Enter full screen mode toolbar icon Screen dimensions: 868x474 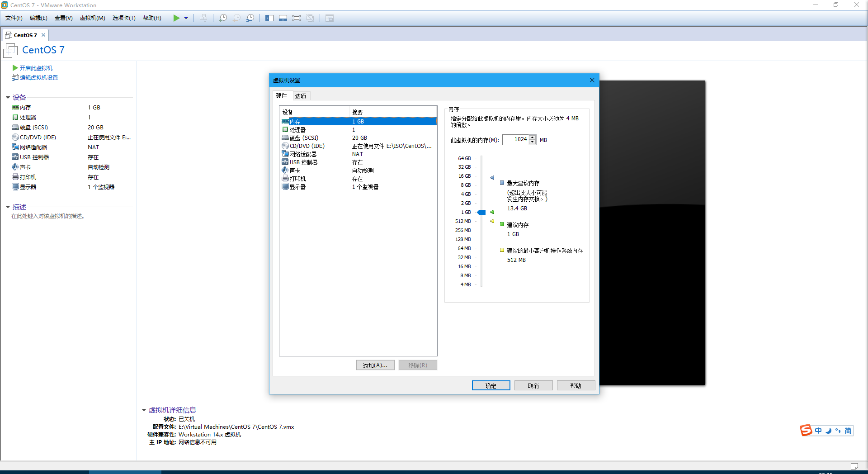pyautogui.click(x=297, y=18)
